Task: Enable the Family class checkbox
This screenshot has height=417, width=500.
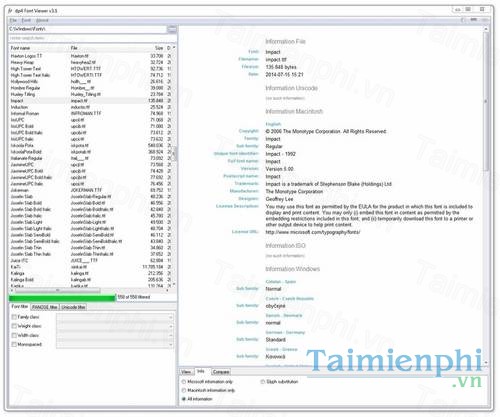Action: click(14, 317)
